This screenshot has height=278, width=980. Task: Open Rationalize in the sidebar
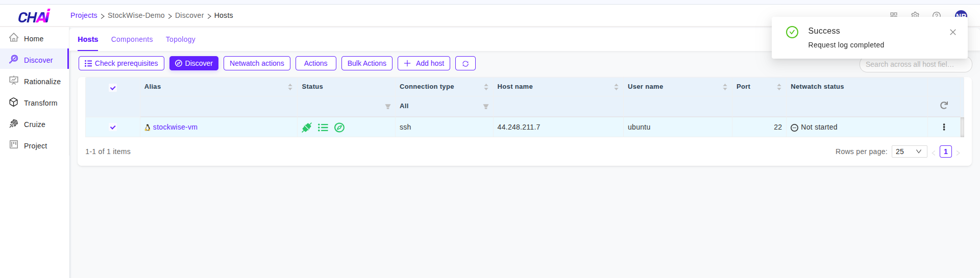[34, 82]
